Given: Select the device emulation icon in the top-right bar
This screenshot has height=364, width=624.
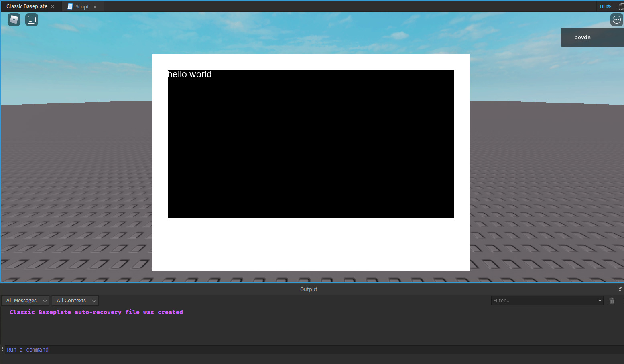Looking at the screenshot, I should pos(621,6).
